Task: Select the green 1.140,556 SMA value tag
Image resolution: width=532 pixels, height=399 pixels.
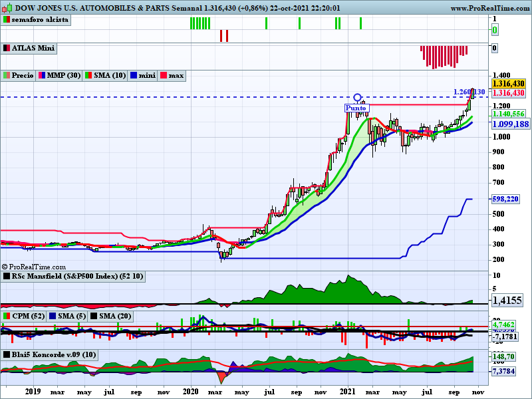Action: (509, 114)
